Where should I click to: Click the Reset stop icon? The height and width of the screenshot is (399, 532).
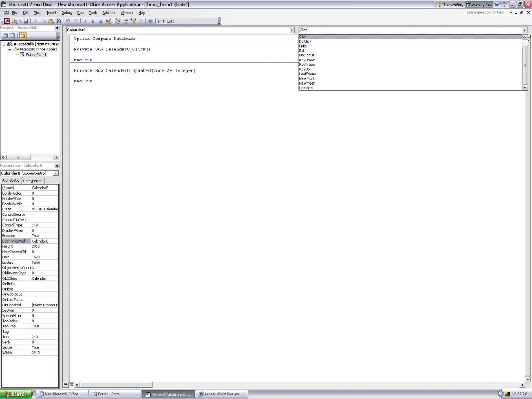tap(101, 21)
